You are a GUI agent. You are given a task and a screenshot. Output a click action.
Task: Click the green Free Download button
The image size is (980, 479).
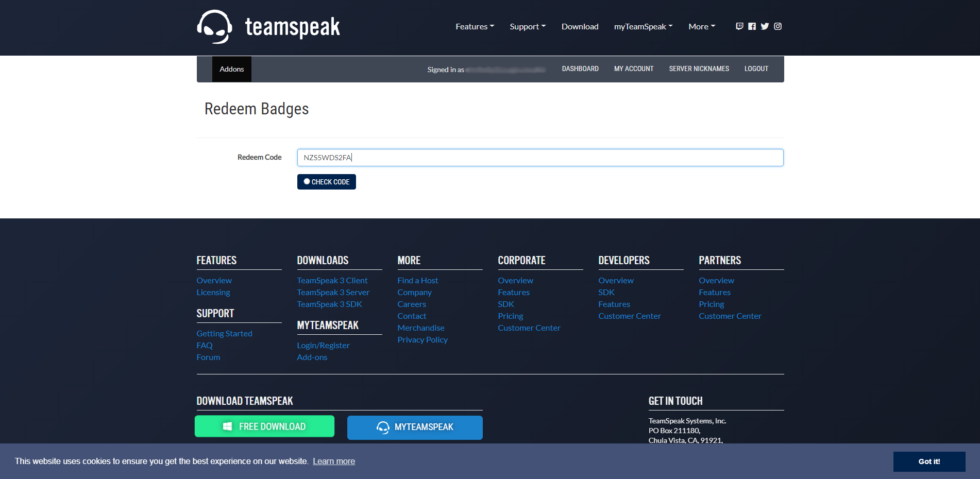coord(264,426)
